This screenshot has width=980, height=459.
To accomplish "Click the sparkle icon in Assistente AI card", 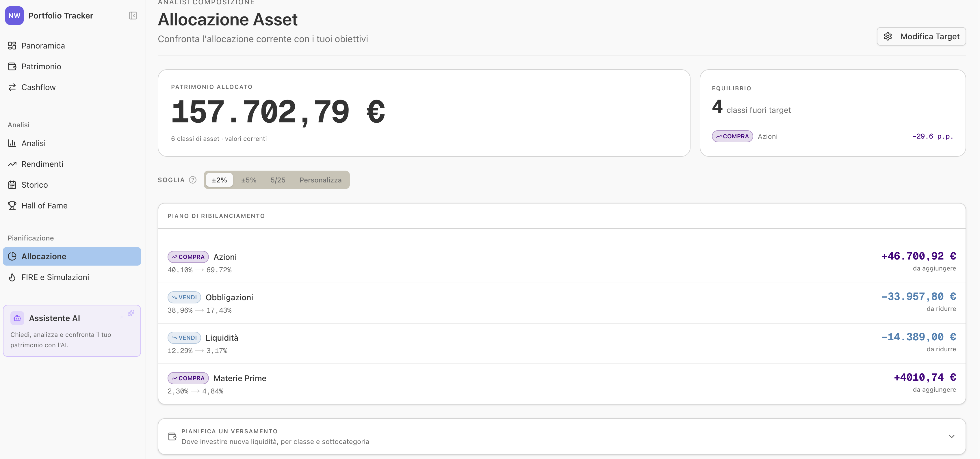I will point(131,313).
